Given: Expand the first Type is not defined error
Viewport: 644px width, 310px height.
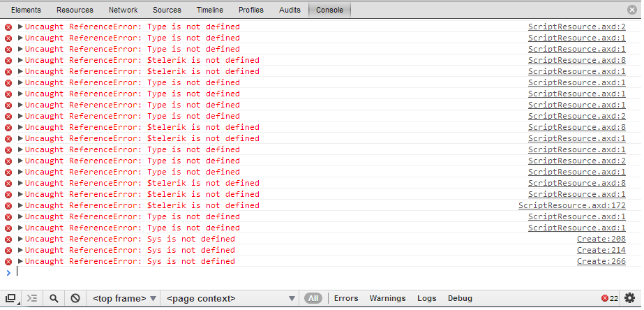Looking at the screenshot, I should click(x=21, y=27).
